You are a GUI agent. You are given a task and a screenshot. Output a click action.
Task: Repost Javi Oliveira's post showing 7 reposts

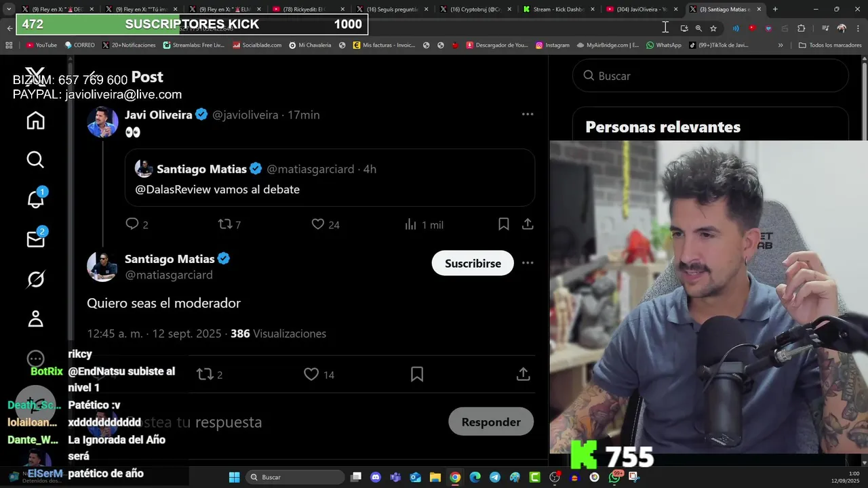click(x=229, y=224)
